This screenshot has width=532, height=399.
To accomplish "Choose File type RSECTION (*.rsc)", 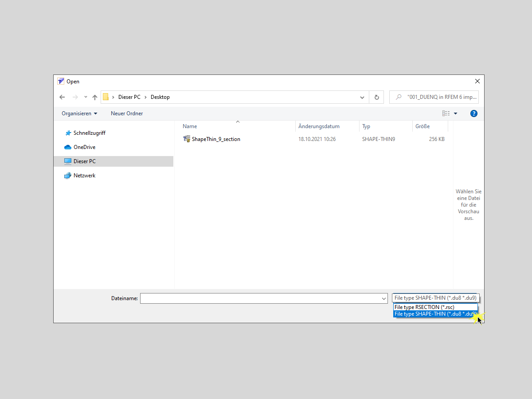I will click(x=425, y=307).
